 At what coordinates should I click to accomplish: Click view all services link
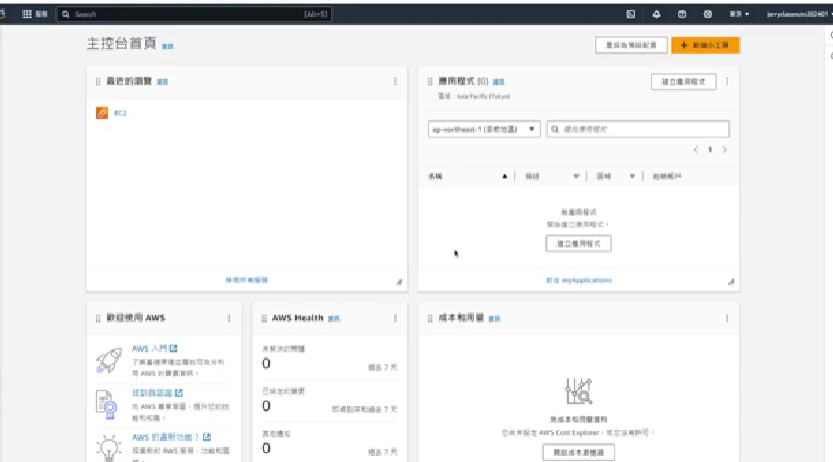[x=246, y=280]
